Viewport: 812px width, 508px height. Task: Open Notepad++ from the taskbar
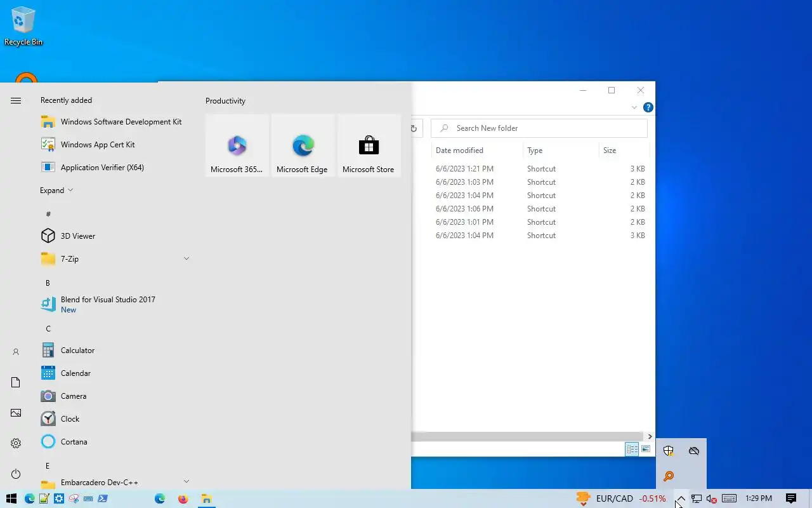44,498
